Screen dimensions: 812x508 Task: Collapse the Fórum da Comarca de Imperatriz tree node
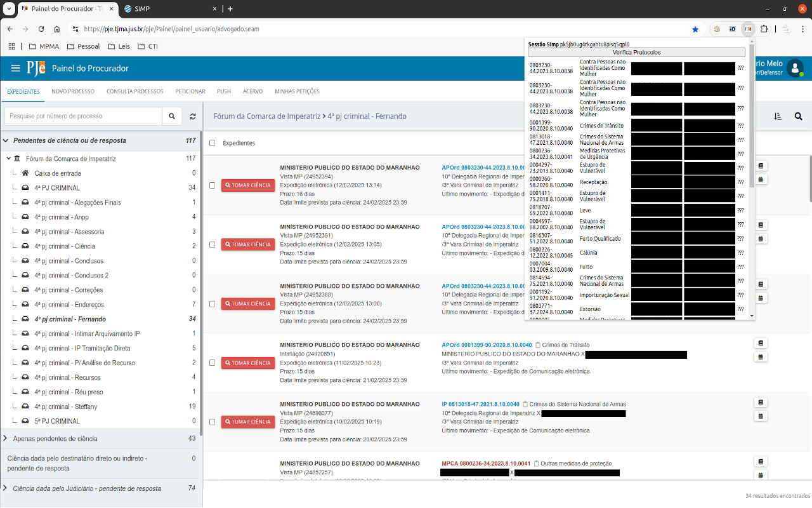8,159
